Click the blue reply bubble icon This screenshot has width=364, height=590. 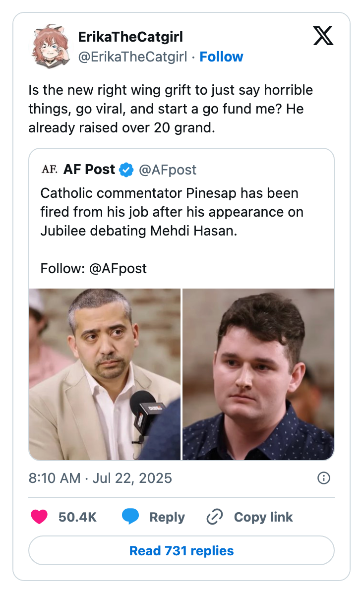130,517
